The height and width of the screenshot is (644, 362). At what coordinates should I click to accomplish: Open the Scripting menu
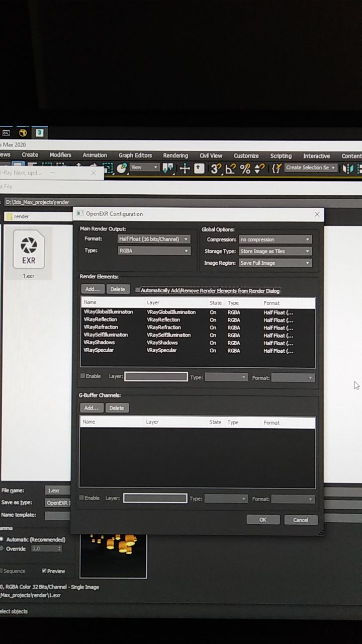281,156
